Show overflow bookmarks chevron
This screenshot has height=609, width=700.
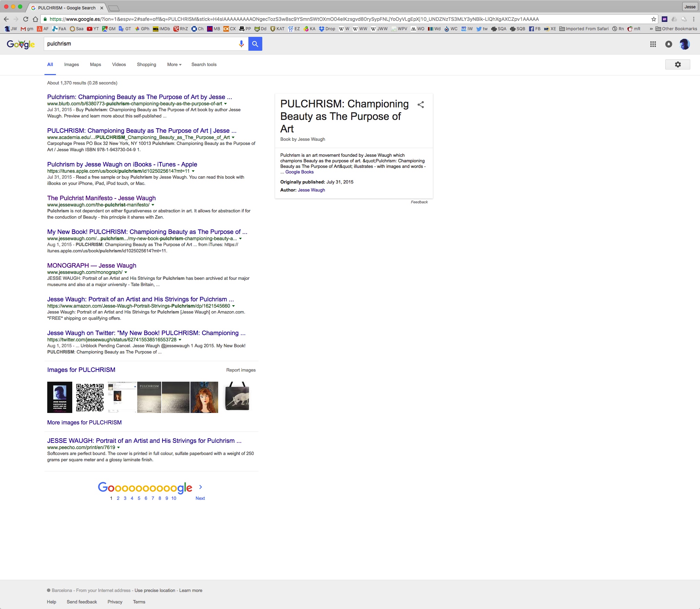coord(651,29)
